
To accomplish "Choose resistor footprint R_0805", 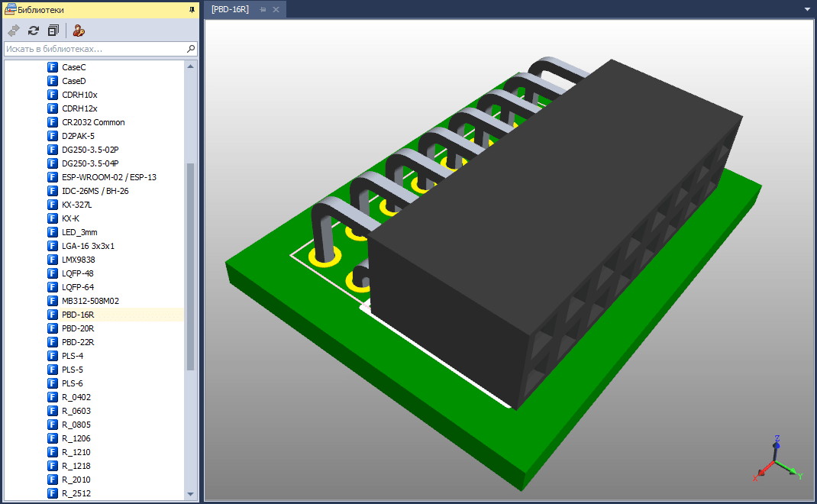I will pyautogui.click(x=76, y=425).
